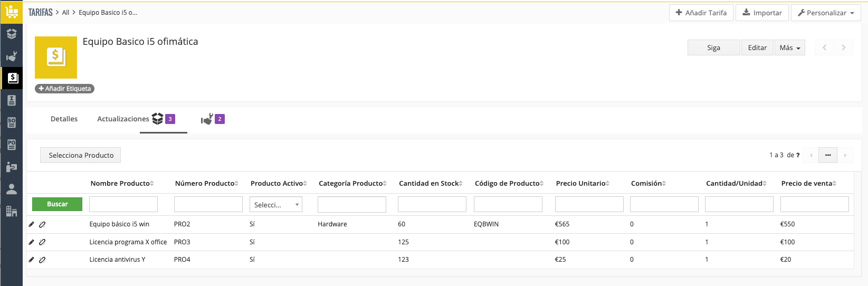The image size is (868, 286).
Task: Click the Añadir Etiqueta tag button
Action: coord(64,89)
